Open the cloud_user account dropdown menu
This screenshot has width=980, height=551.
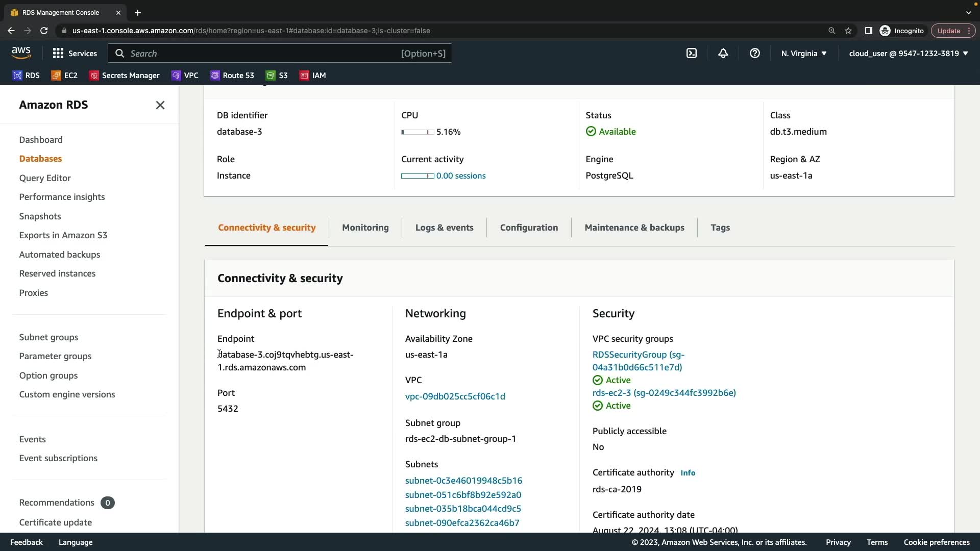pos(908,53)
